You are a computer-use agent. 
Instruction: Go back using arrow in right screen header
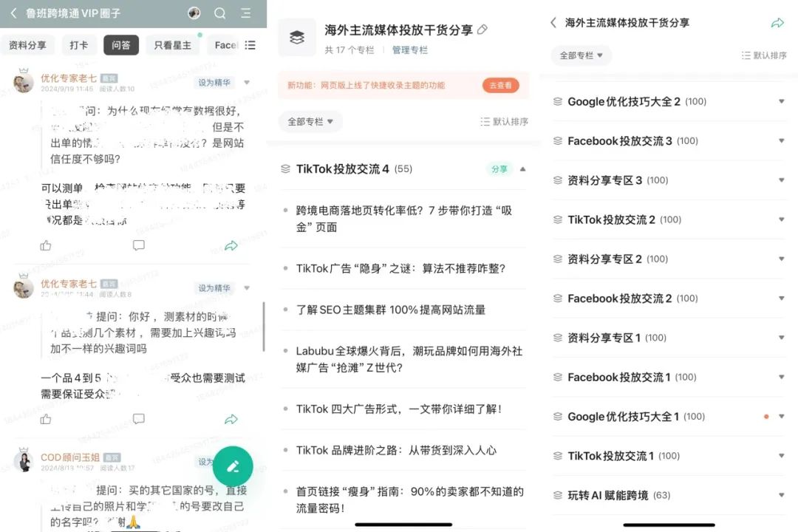click(x=553, y=22)
